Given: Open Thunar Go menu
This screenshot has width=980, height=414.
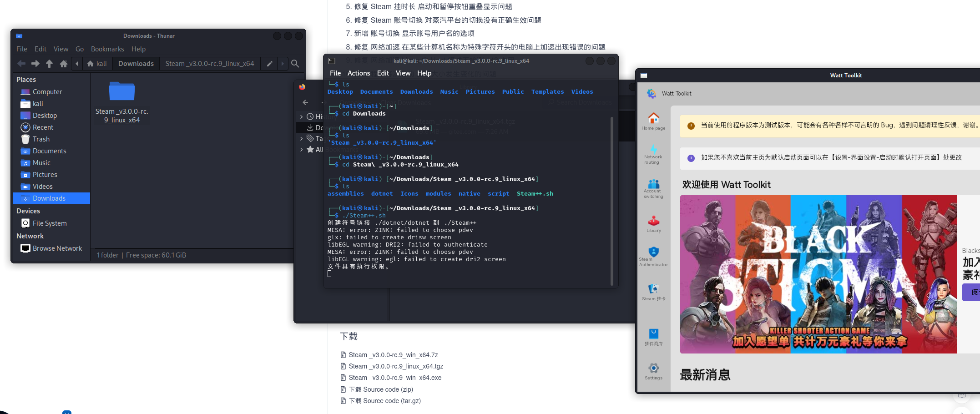Looking at the screenshot, I should pos(80,49).
